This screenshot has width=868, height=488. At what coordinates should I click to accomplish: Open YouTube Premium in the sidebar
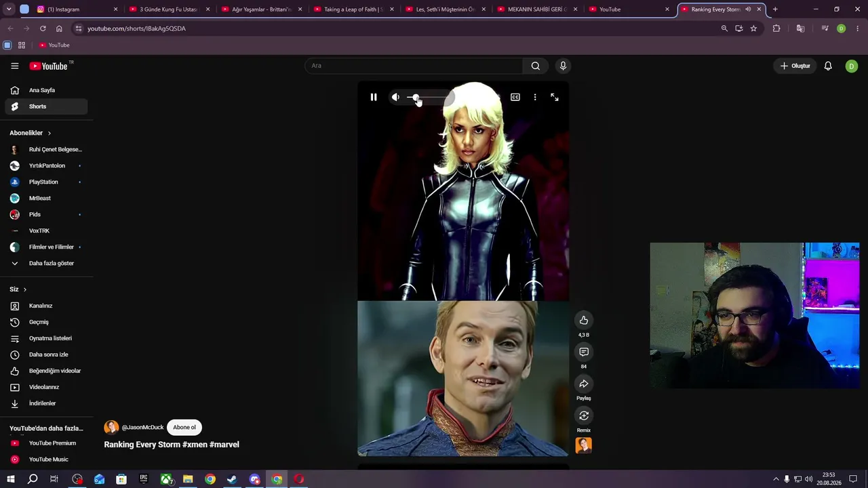click(46, 443)
